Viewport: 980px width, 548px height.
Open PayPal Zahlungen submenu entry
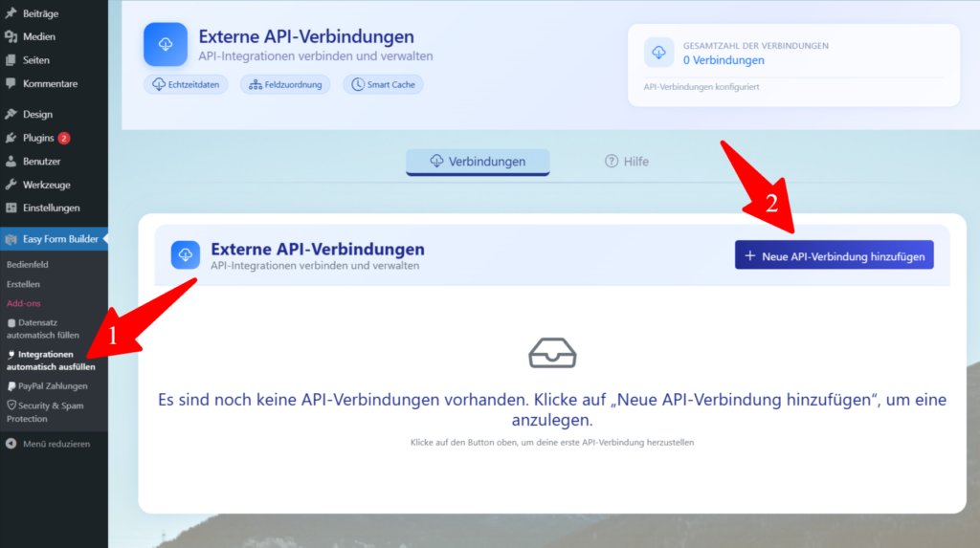(48, 386)
